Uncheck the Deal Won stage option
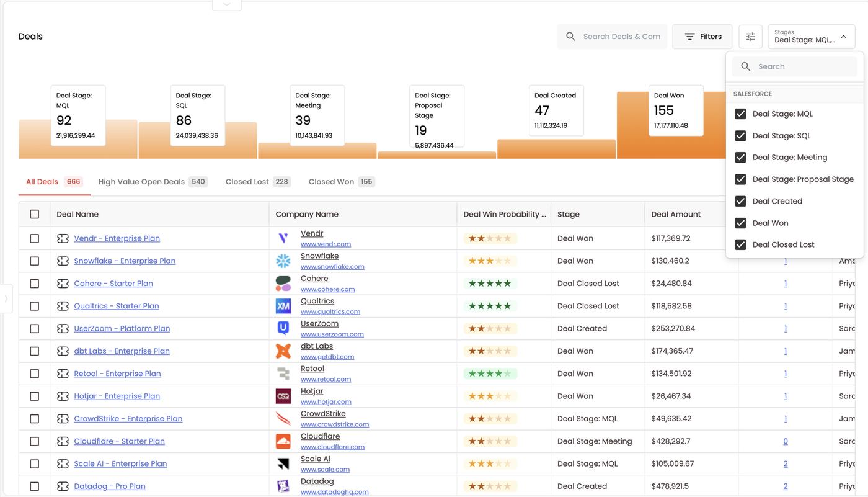This screenshot has width=868, height=497. [x=740, y=223]
